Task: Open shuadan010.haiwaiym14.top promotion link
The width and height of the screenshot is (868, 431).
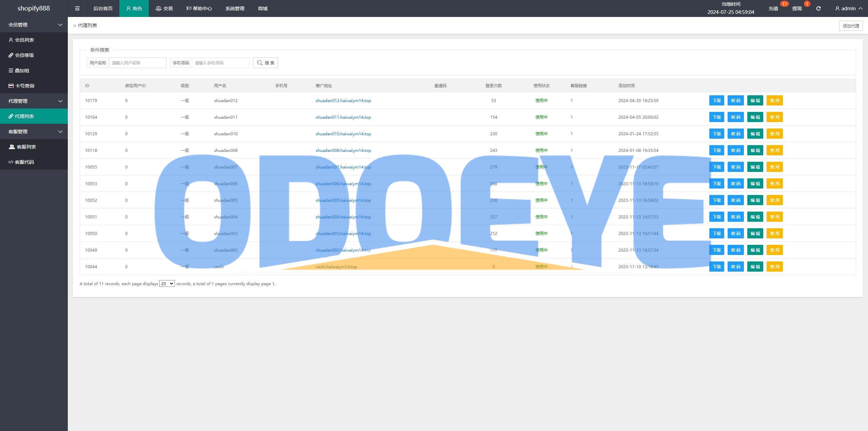Action: (x=343, y=134)
